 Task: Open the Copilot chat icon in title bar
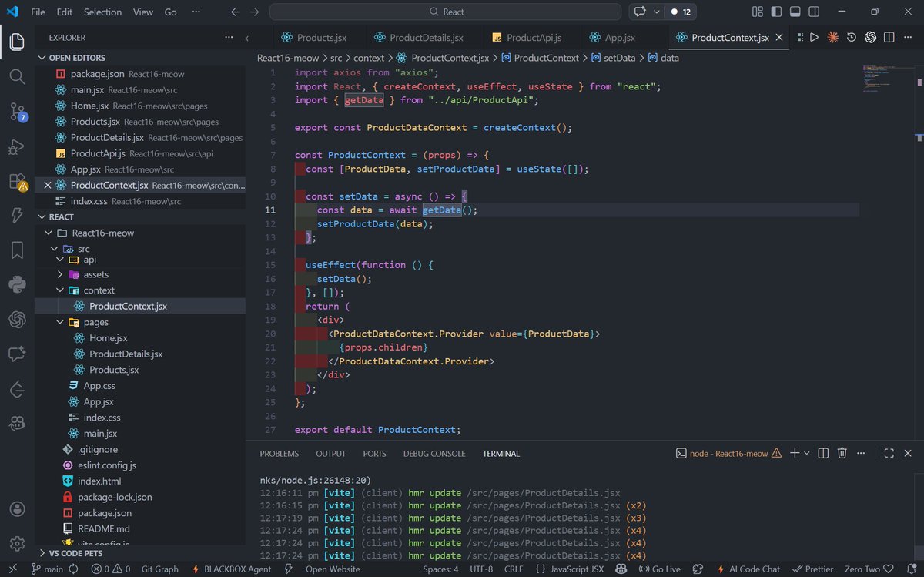pos(639,12)
